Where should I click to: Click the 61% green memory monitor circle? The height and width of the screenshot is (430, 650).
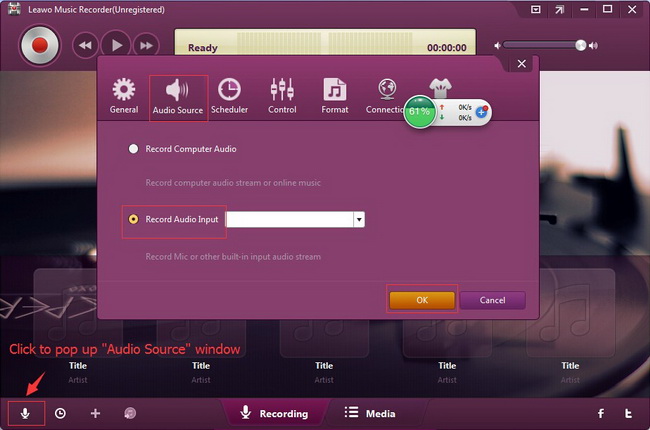(x=420, y=112)
